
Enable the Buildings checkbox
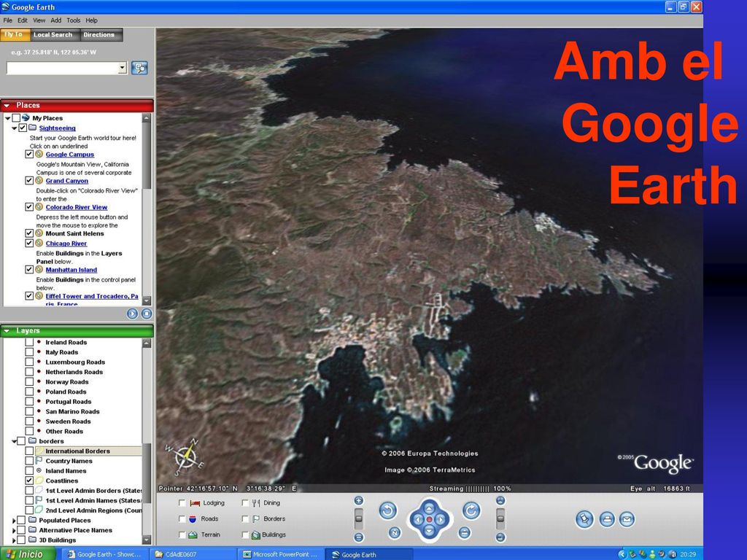pos(245,534)
